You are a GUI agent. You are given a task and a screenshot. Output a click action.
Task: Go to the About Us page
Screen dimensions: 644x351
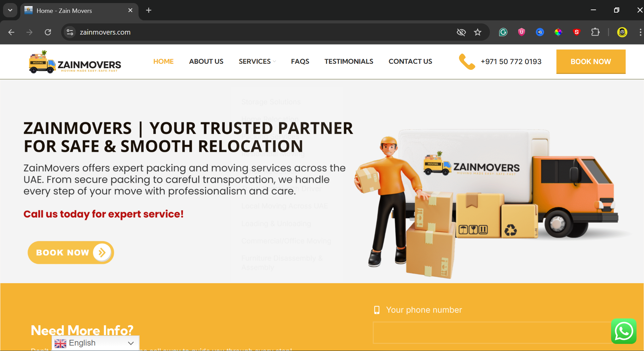(206, 61)
